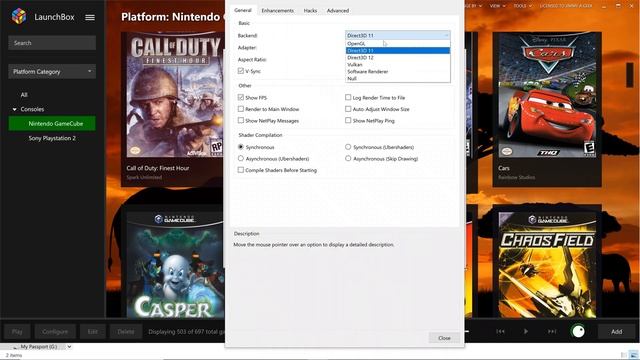Switch to the Hacks tab
This screenshot has width=640, height=360.
(x=310, y=11)
